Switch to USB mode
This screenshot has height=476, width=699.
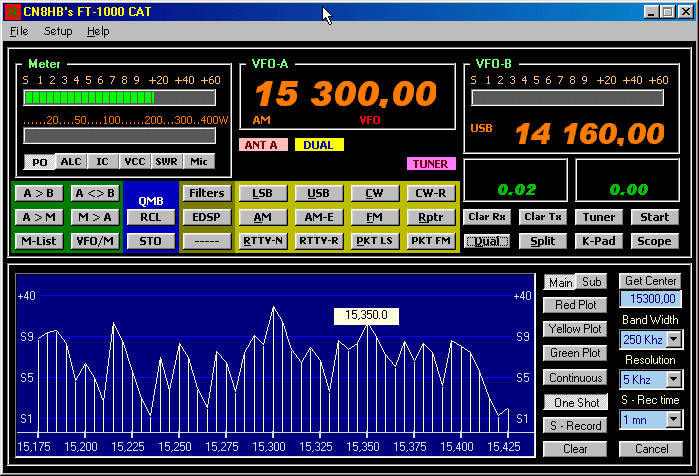(318, 193)
